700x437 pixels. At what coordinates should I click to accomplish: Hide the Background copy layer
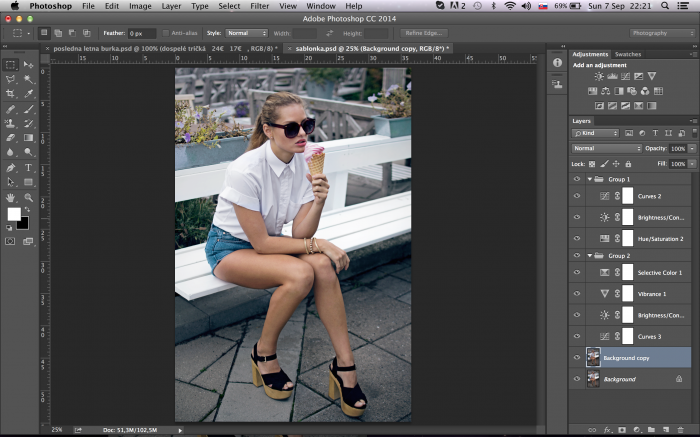[577, 358]
